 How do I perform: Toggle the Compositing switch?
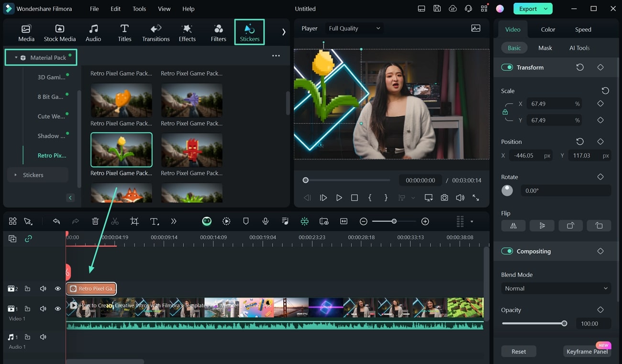[507, 251]
